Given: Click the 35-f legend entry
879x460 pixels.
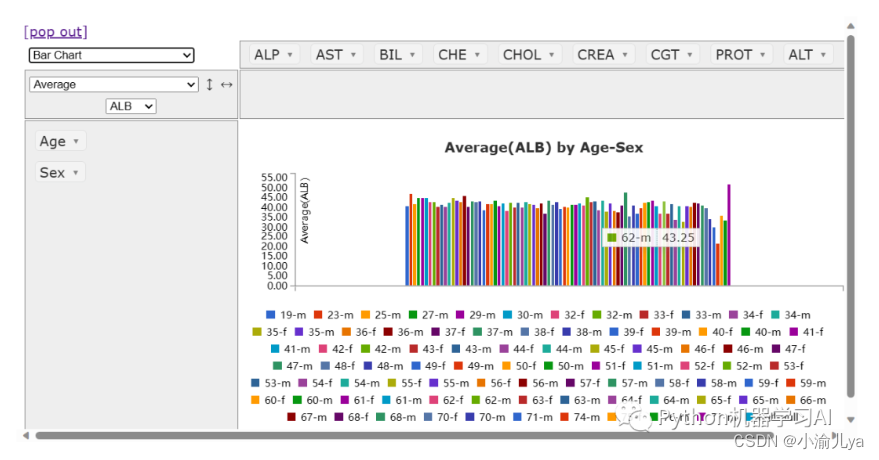Looking at the screenshot, I should (270, 332).
